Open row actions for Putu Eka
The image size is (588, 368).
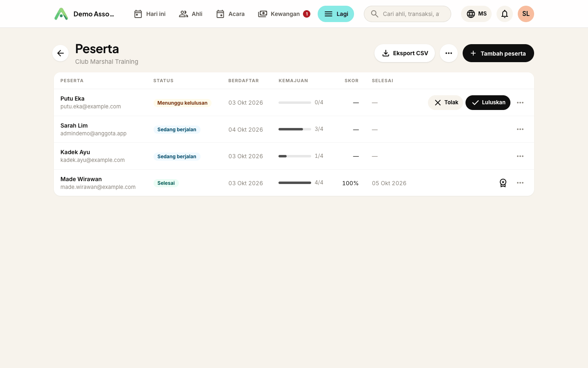[x=520, y=103]
